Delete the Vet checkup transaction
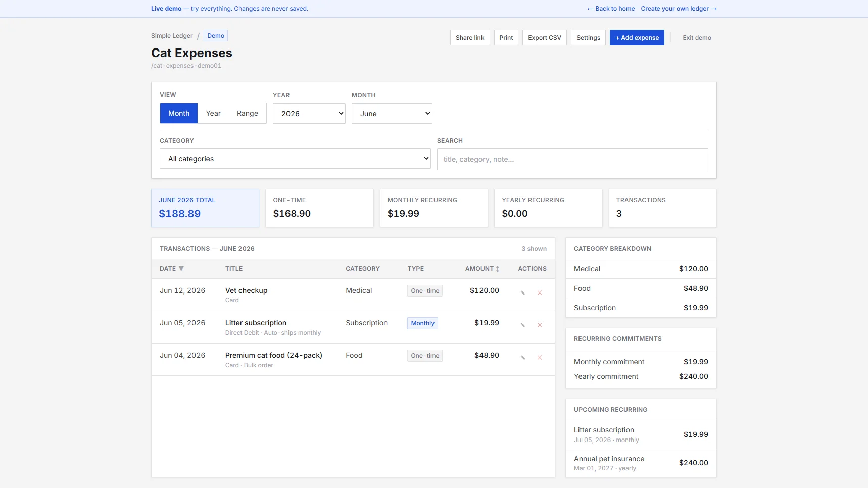The width and height of the screenshot is (868, 488). click(540, 293)
